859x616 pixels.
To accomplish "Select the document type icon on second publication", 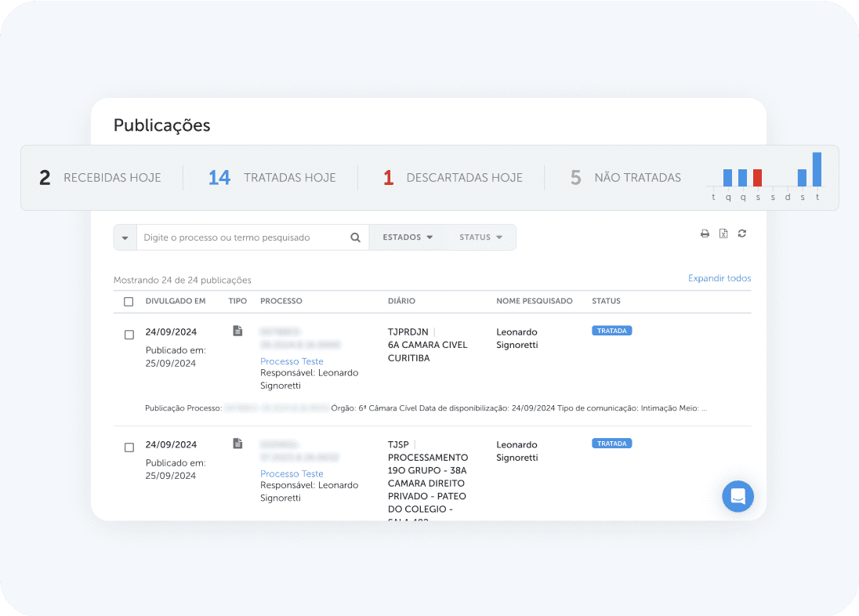I will (x=237, y=443).
